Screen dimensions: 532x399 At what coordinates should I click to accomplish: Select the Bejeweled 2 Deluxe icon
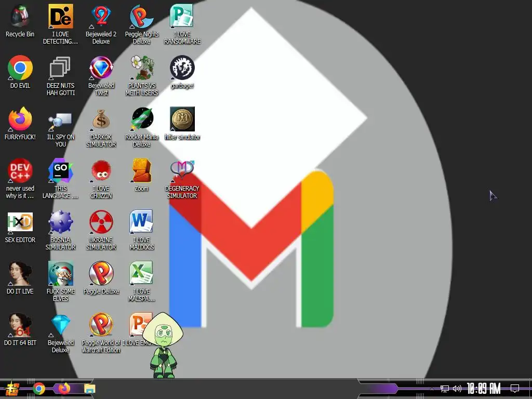[x=101, y=16]
